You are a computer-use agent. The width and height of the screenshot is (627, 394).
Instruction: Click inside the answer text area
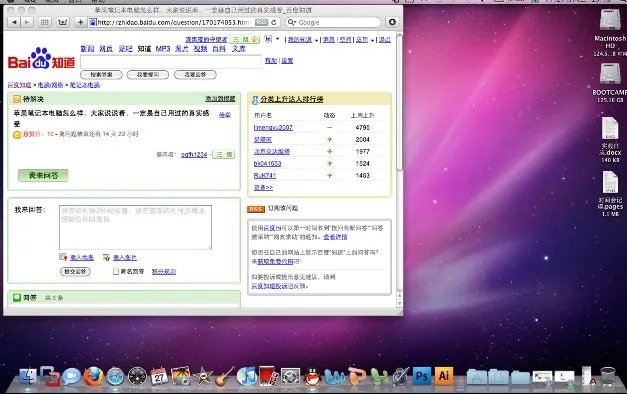(135, 227)
